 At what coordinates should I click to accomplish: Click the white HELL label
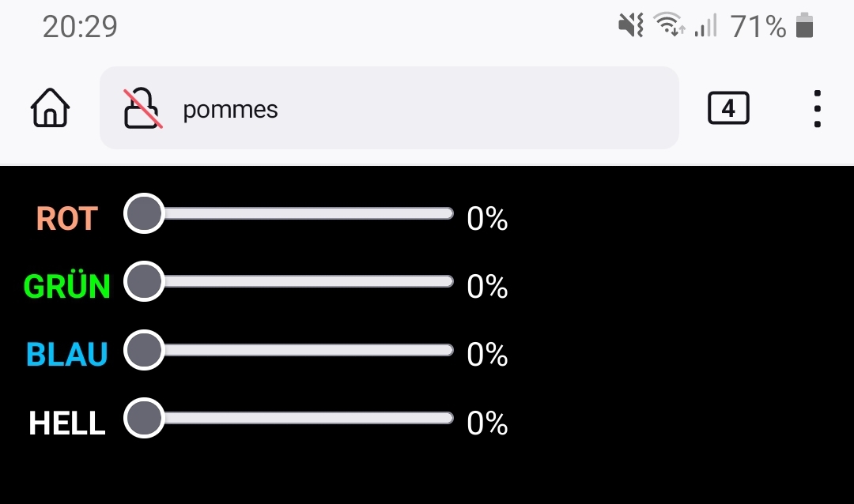click(67, 424)
